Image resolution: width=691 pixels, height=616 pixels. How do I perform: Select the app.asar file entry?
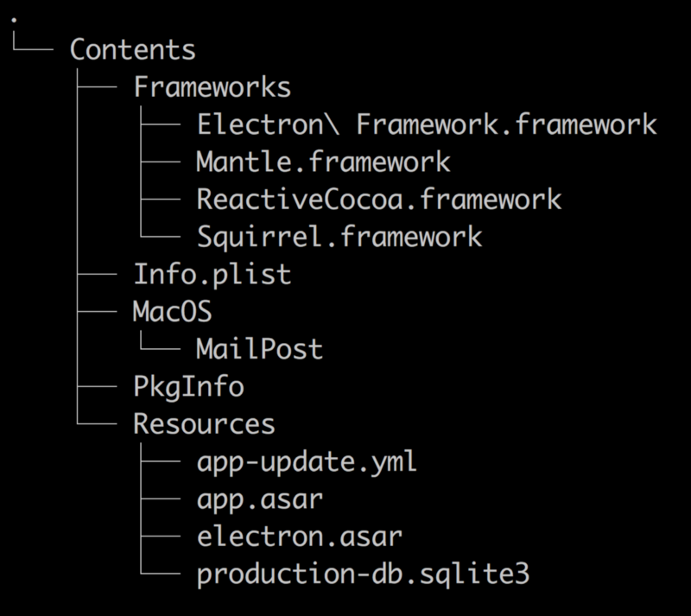[259, 499]
